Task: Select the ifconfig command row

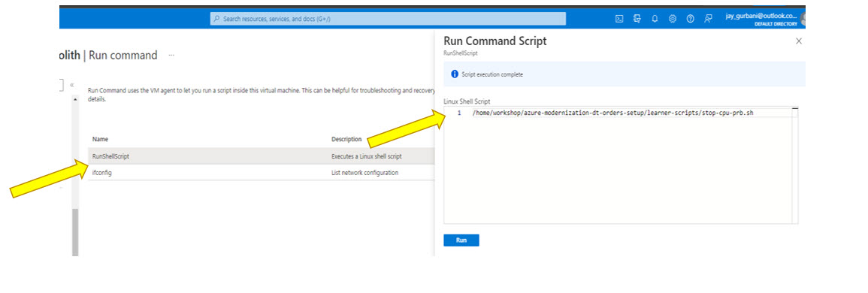Action: (x=261, y=172)
